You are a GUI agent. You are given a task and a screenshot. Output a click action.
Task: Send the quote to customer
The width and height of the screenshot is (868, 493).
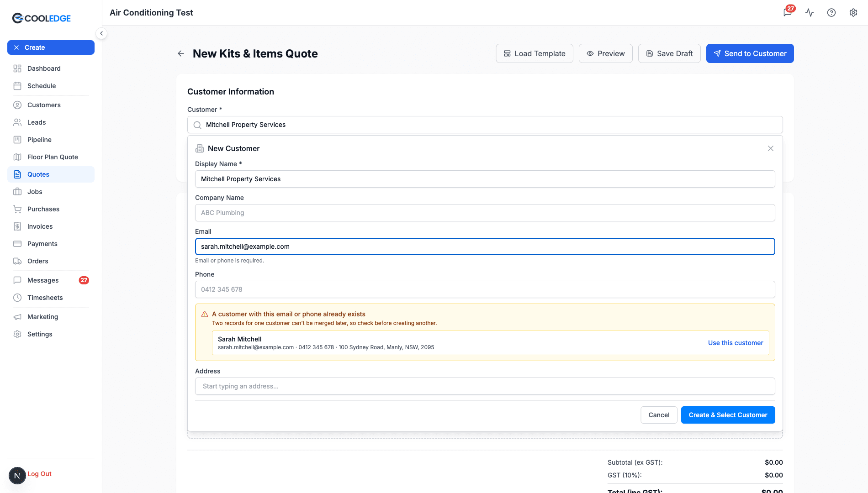[750, 53]
